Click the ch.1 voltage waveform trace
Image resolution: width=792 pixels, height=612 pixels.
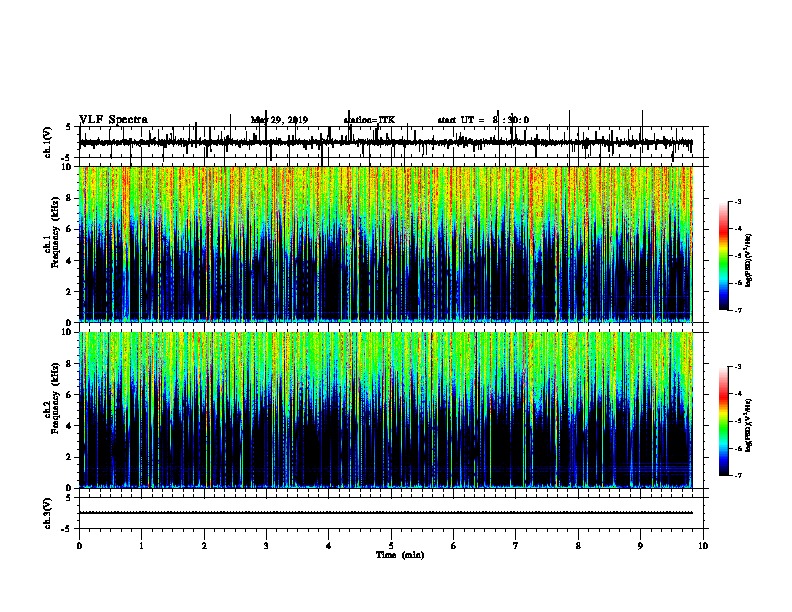tap(386, 142)
